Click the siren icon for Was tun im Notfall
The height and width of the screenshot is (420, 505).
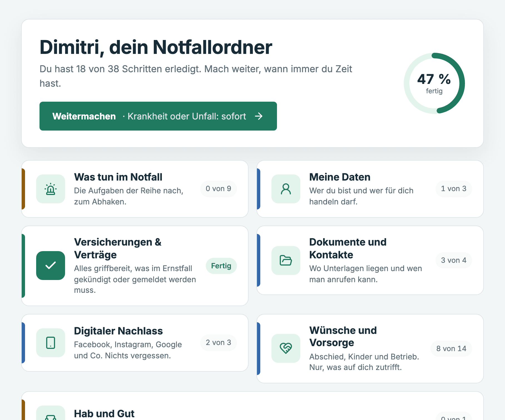51,189
